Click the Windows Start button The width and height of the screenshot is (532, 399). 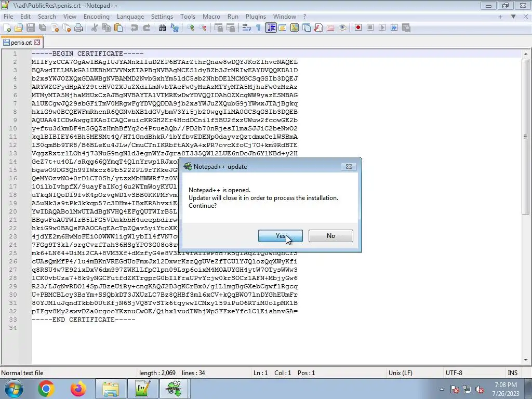[x=14, y=389]
